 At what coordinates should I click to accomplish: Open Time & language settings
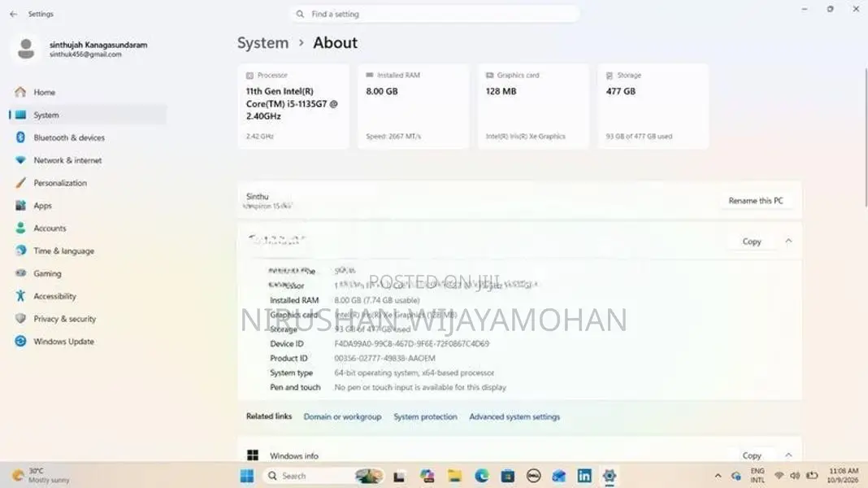[x=88, y=251]
